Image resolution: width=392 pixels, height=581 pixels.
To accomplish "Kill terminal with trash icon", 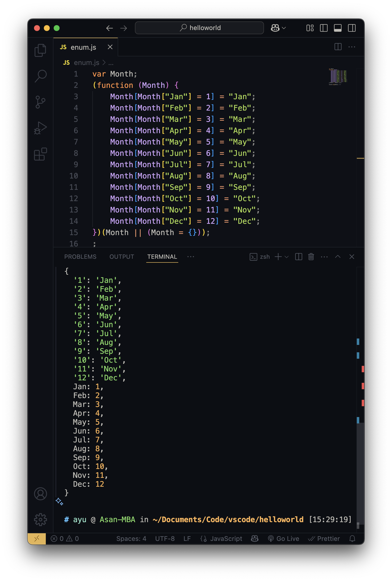I will [311, 257].
